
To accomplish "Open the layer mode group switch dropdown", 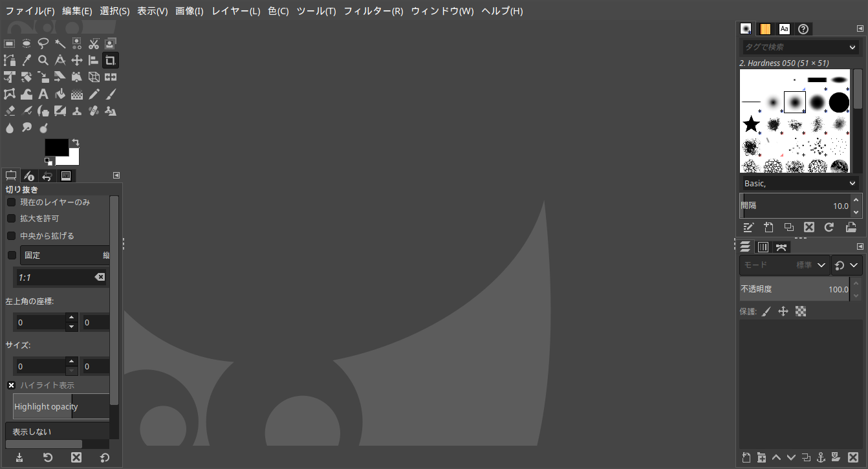I will click(x=847, y=265).
